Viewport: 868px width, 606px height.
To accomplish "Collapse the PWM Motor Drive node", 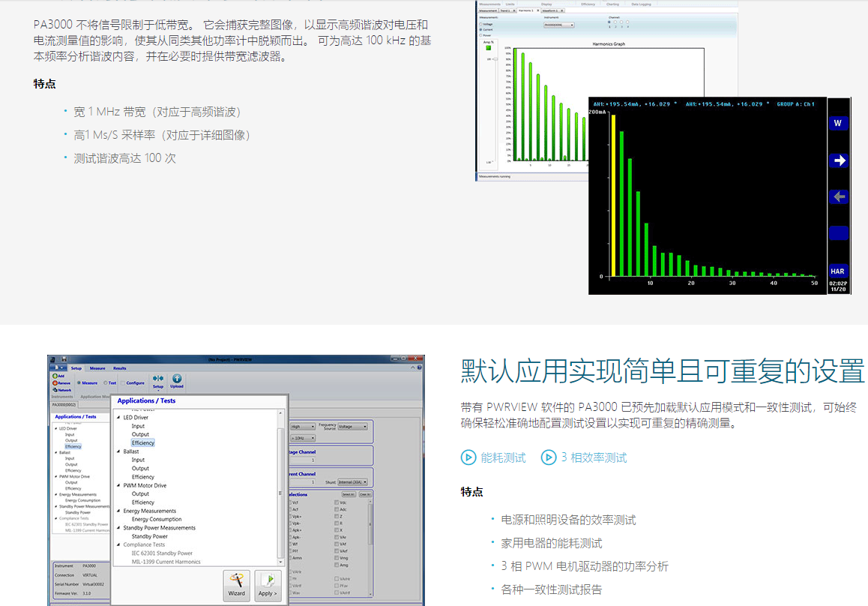I will click(x=118, y=485).
